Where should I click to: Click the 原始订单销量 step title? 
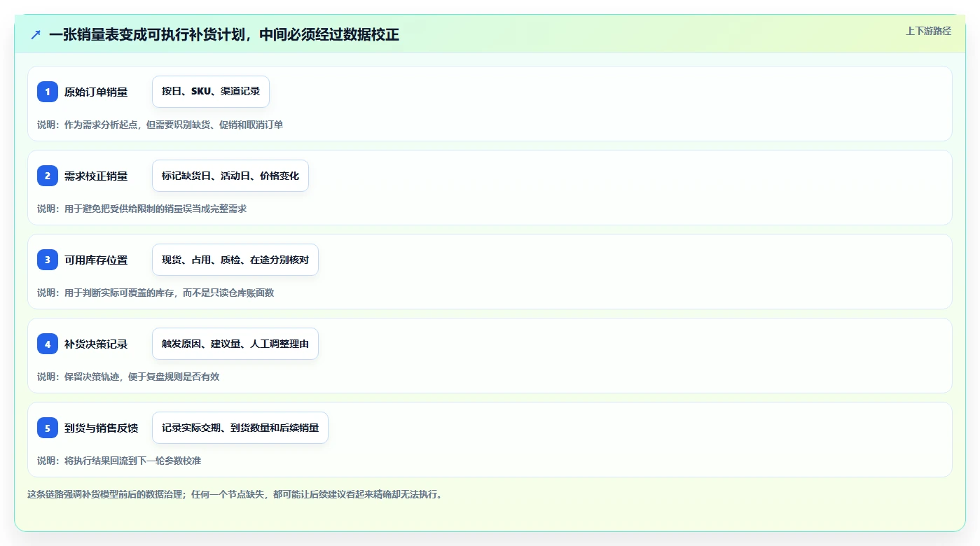click(96, 92)
